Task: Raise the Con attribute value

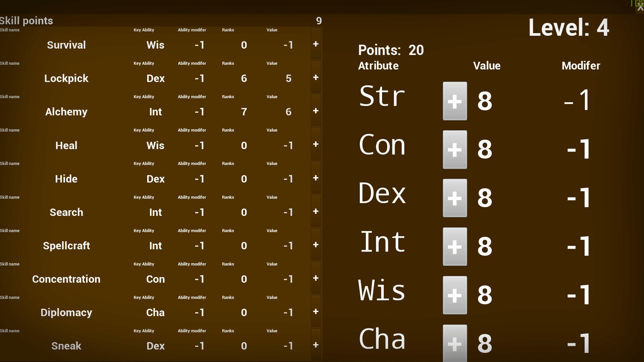Action: (455, 149)
